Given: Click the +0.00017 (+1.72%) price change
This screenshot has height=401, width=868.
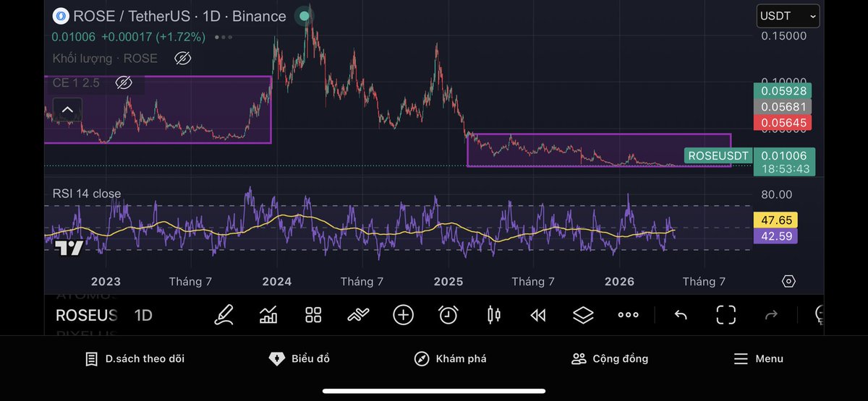Looking at the screenshot, I should pos(154,37).
